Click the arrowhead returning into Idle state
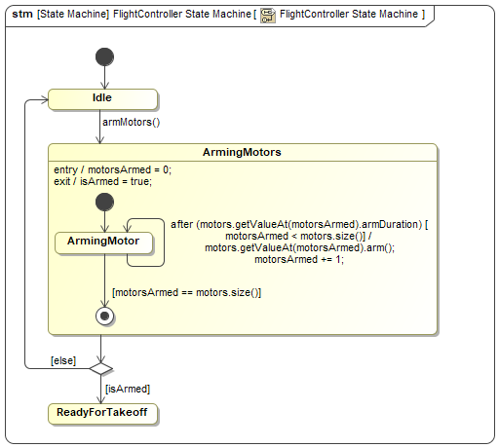Screen dimensions: 499x448 coord(44,99)
